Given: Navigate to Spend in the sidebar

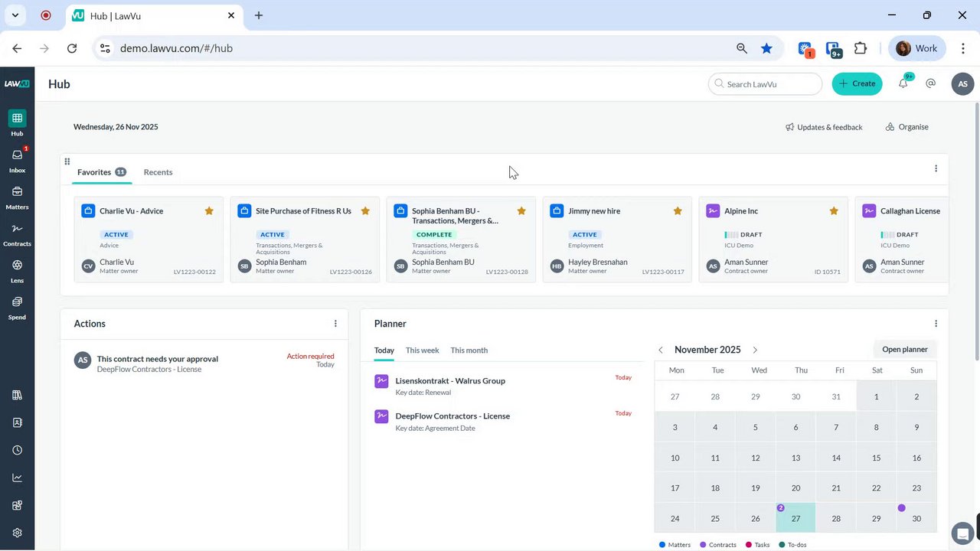Looking at the screenshot, I should (17, 307).
